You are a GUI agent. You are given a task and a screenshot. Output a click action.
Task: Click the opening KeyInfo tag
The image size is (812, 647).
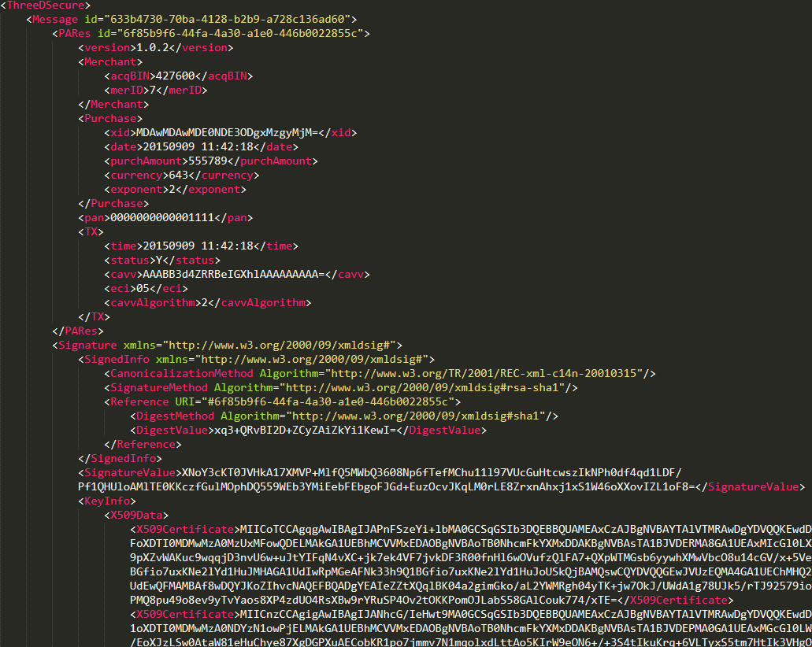107,501
